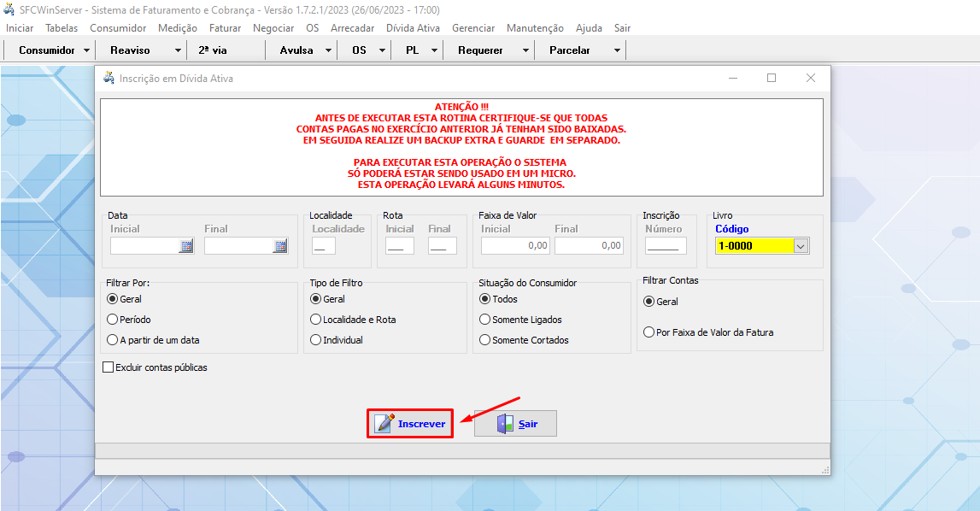Click the Inscrição em Dívida Ativa dialog icon
The image size is (980, 511).
[109, 77]
